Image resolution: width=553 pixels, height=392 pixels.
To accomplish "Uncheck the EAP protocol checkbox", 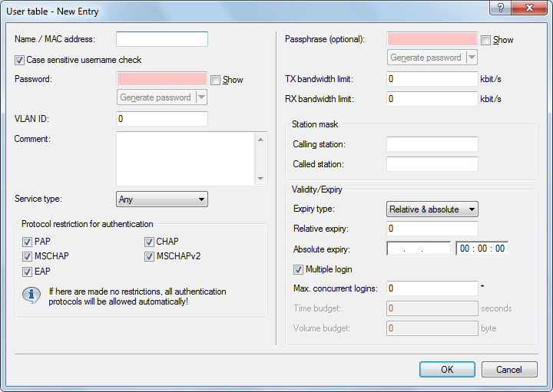I will (x=28, y=272).
